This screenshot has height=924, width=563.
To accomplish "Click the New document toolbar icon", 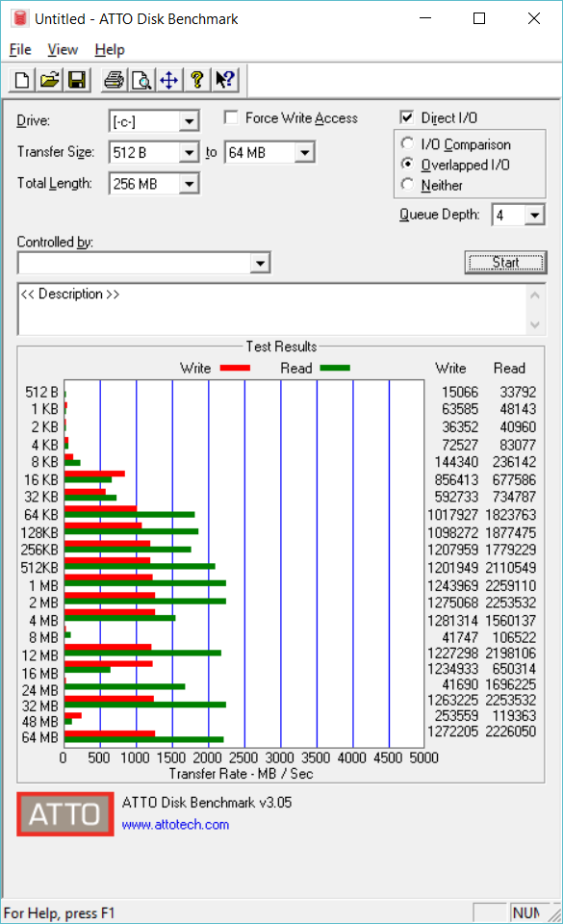I will [22, 80].
